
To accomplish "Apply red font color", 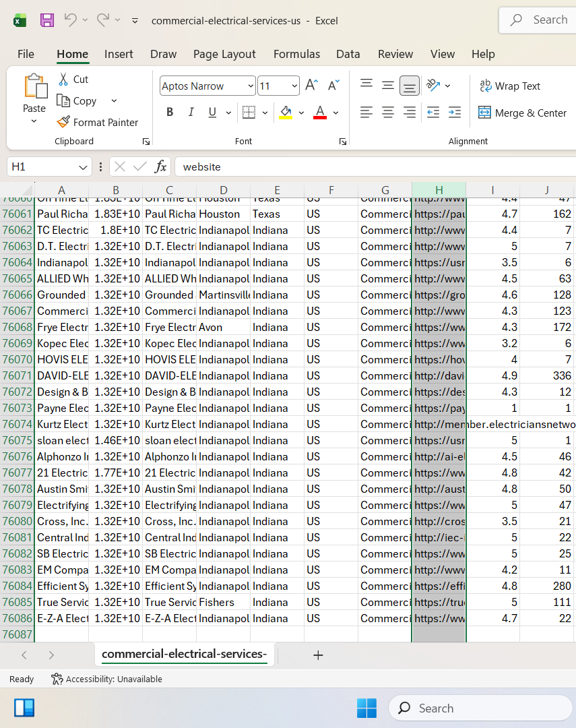I will click(x=320, y=112).
